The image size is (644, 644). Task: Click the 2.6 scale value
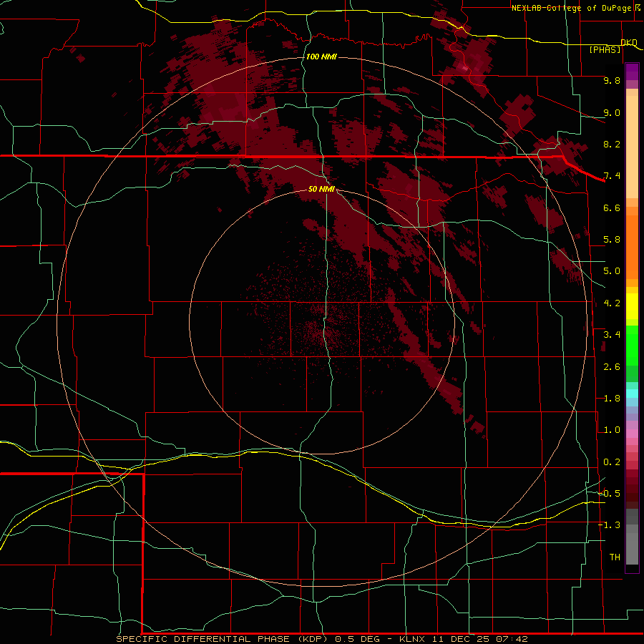(x=612, y=367)
